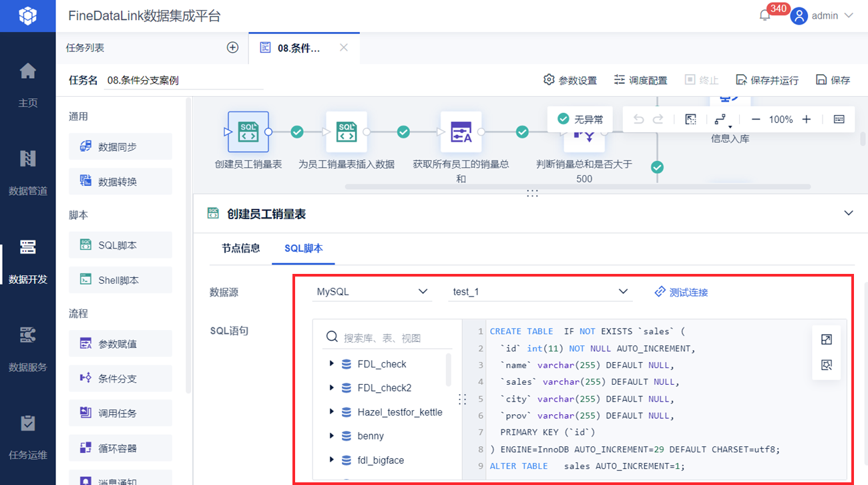
Task: Show keyboard shortcuts icon
Action: pyautogui.click(x=839, y=120)
